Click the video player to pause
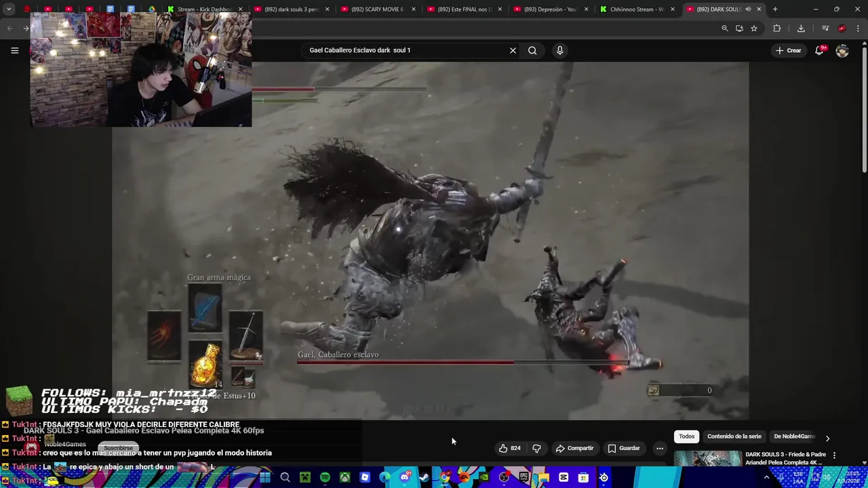Image resolution: width=868 pixels, height=488 pixels. (x=431, y=241)
